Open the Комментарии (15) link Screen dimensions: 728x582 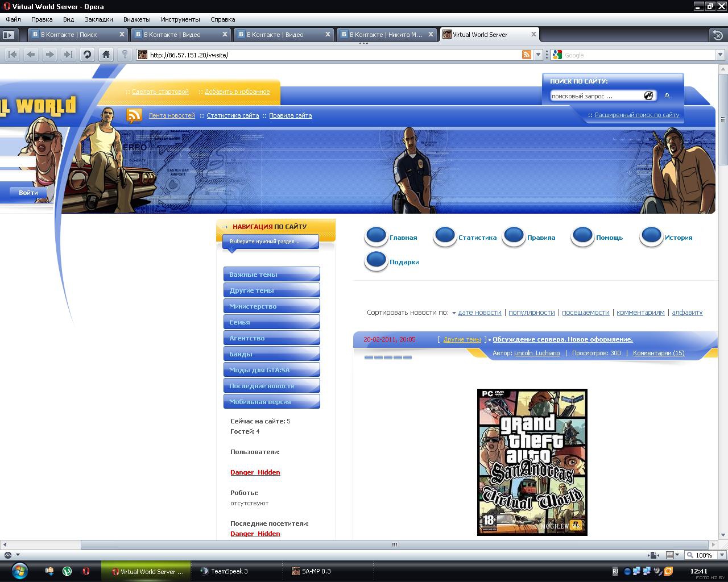[659, 353]
